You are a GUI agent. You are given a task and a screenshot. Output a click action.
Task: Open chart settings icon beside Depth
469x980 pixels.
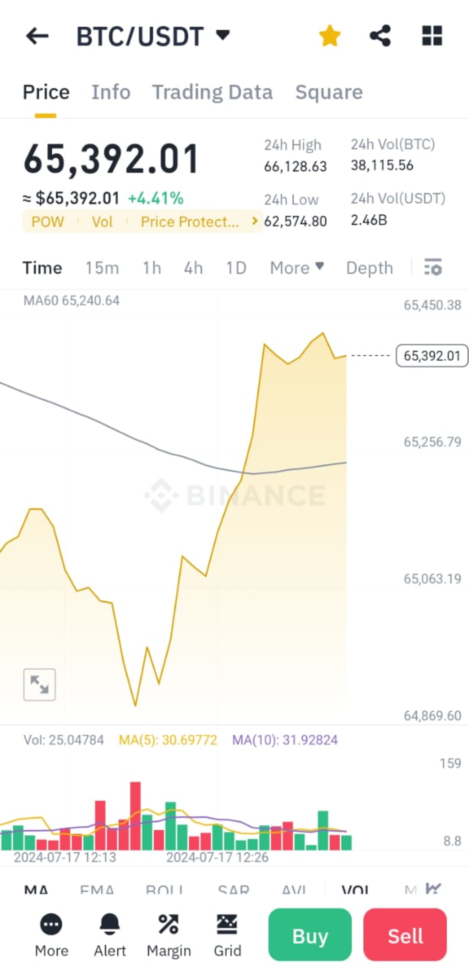pyautogui.click(x=433, y=267)
